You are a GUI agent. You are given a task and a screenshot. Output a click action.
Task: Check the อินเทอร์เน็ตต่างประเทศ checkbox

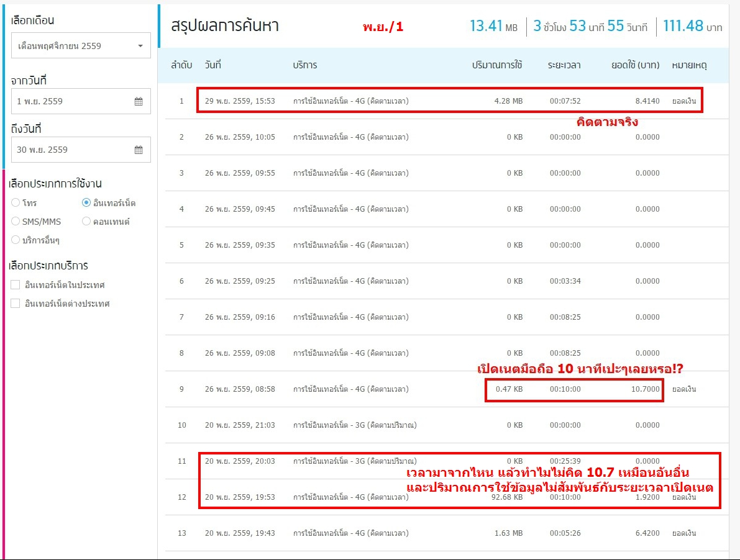(x=16, y=304)
